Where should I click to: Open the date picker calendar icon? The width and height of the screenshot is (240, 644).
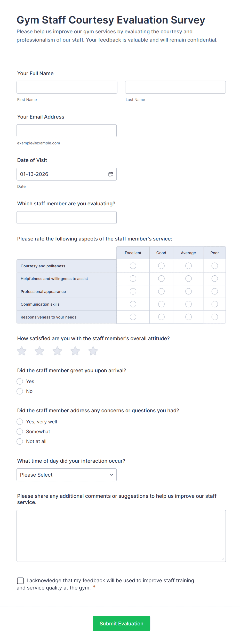pyautogui.click(x=110, y=174)
